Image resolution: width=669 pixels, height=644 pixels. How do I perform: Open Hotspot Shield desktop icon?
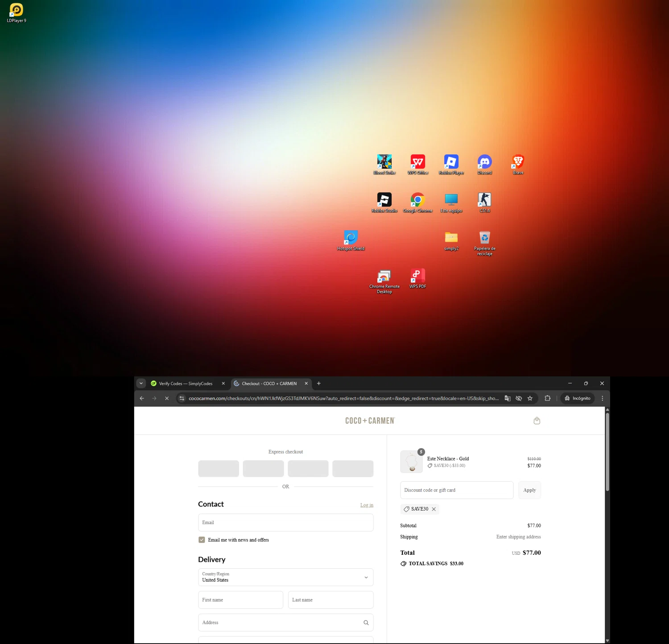click(x=351, y=240)
